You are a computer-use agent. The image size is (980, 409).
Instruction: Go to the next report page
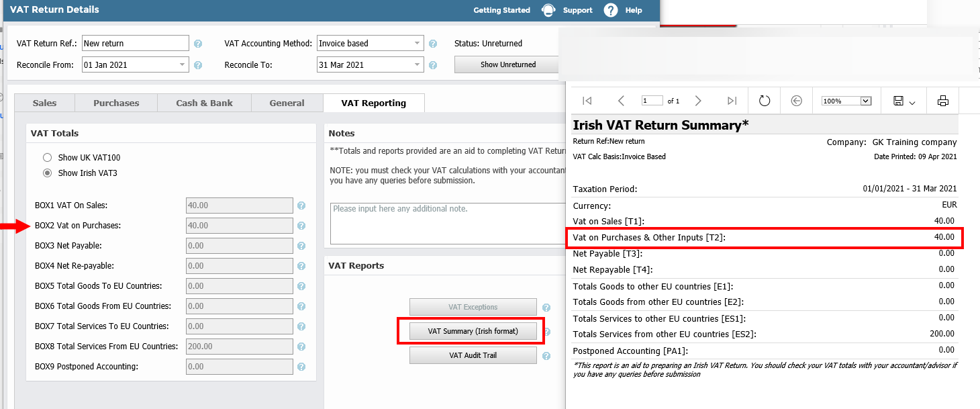coord(698,101)
